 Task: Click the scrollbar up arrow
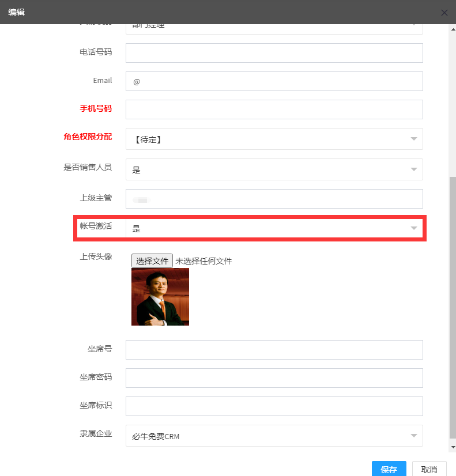[453, 29]
